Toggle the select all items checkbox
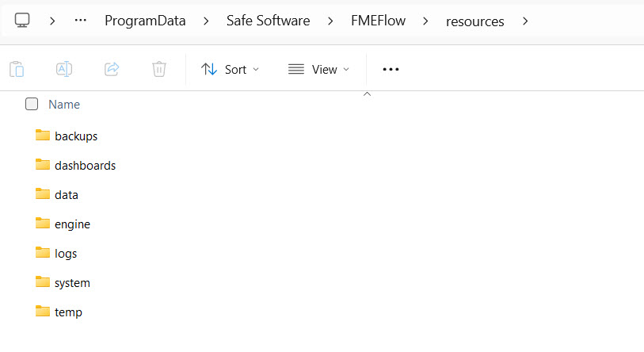The image size is (644, 352). [x=32, y=104]
